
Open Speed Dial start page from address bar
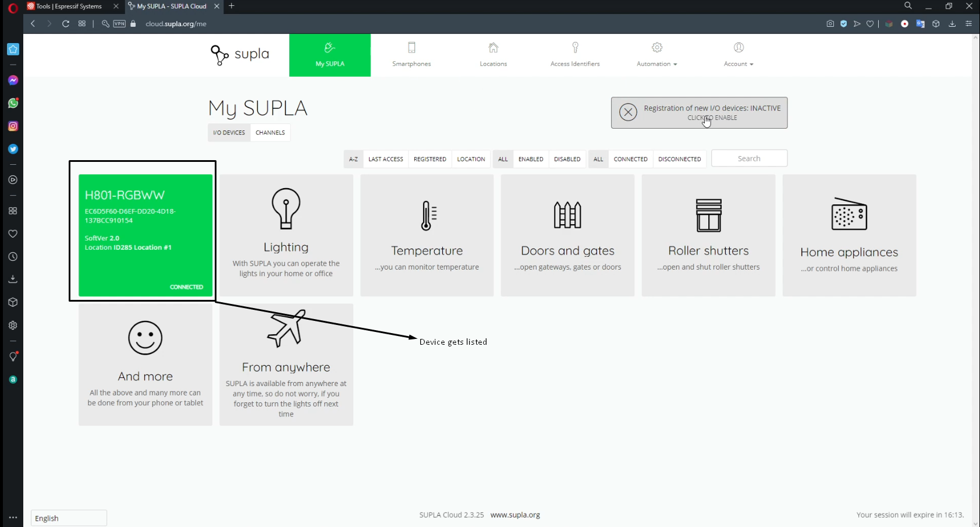pyautogui.click(x=82, y=24)
